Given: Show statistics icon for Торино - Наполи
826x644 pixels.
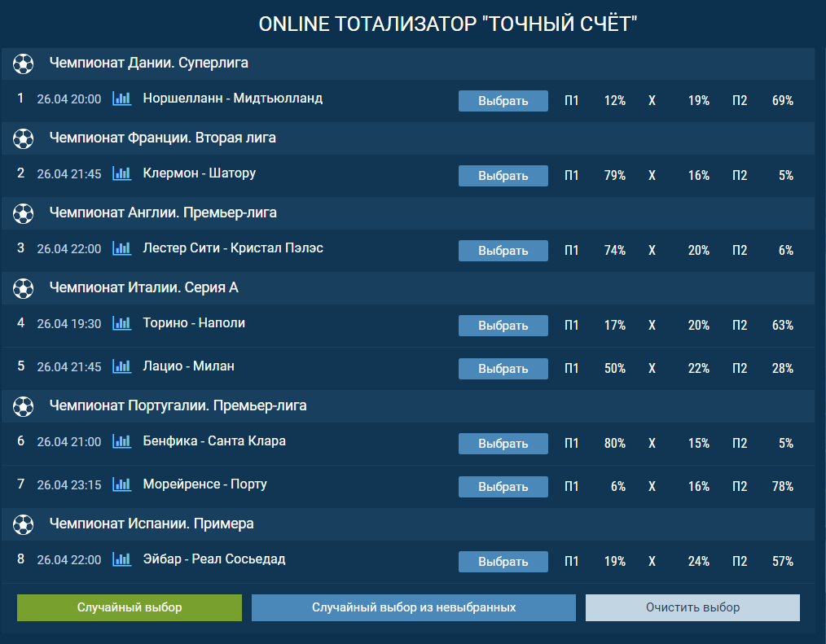Looking at the screenshot, I should (x=121, y=323).
